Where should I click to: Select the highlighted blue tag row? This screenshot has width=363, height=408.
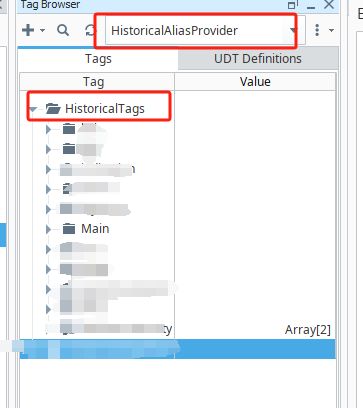[x=178, y=349]
